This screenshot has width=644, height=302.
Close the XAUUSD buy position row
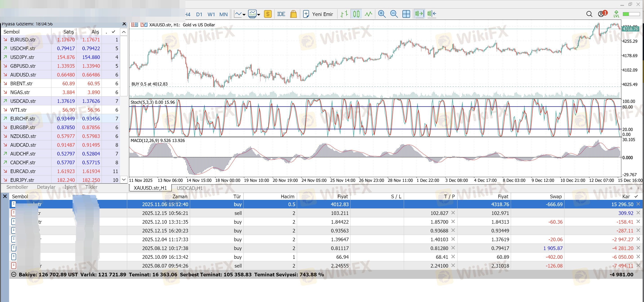pos(638,204)
